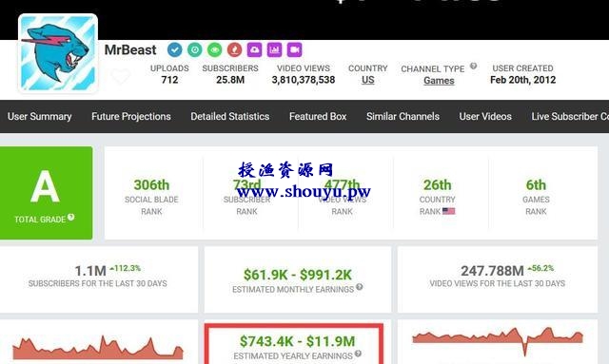Follow the Games channel type link
Screen dimensions: 609x364
(439, 81)
